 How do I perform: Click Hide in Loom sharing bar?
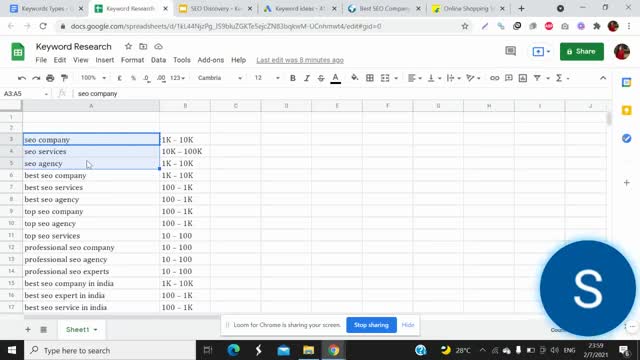coord(408,325)
